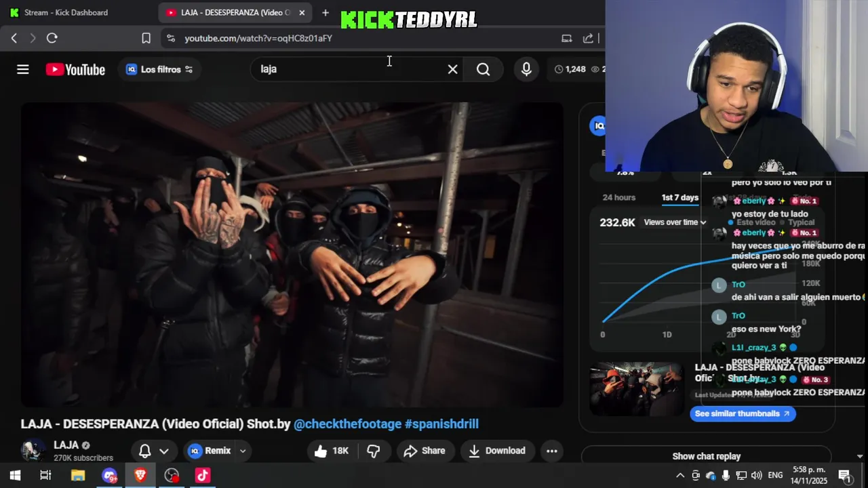
Task: Expand the notification bell options chevron
Action: pyautogui.click(x=164, y=451)
